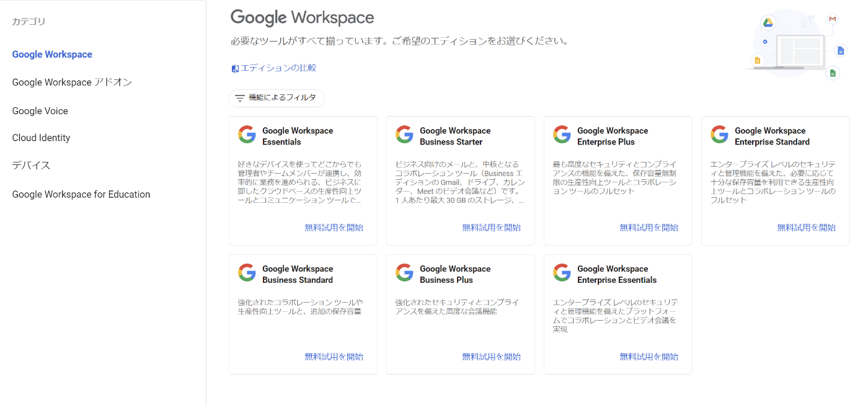Click the Business Starter card description text

coord(459,182)
